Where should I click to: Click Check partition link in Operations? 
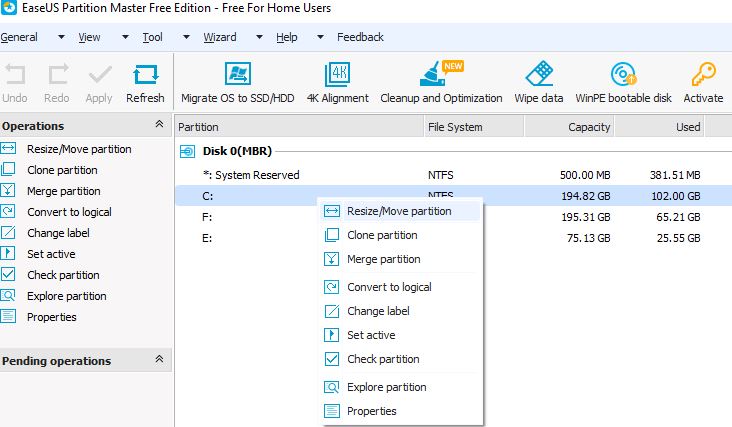click(x=63, y=275)
